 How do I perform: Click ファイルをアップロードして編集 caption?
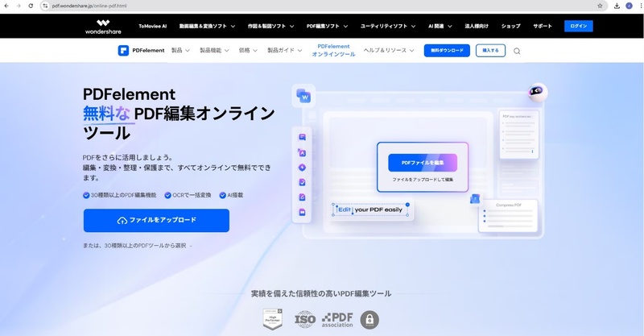coord(423,180)
